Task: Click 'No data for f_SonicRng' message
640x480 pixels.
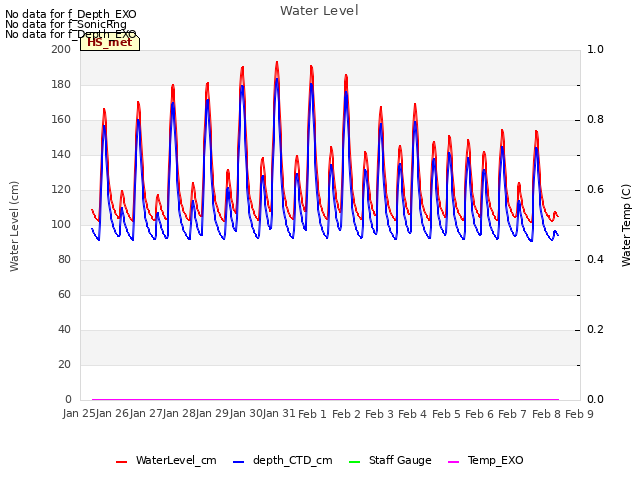Action: [x=66, y=24]
